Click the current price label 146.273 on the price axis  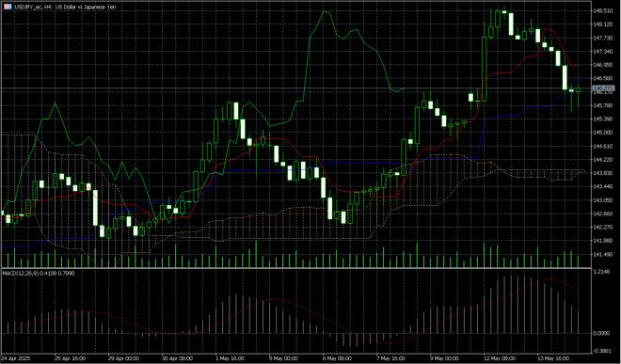tap(603, 87)
